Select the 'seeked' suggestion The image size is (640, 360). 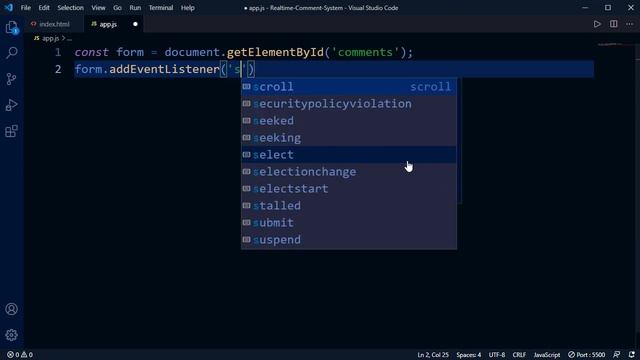[349, 121]
